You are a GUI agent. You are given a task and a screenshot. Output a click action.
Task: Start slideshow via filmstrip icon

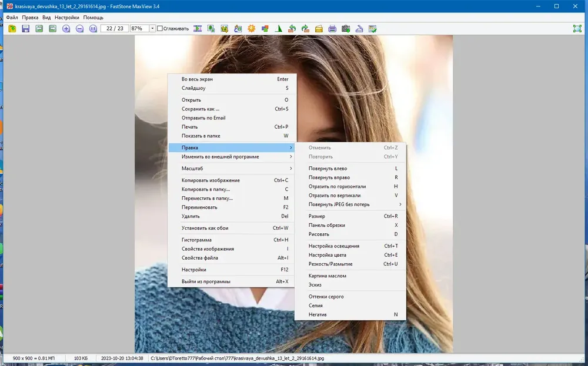click(x=198, y=29)
